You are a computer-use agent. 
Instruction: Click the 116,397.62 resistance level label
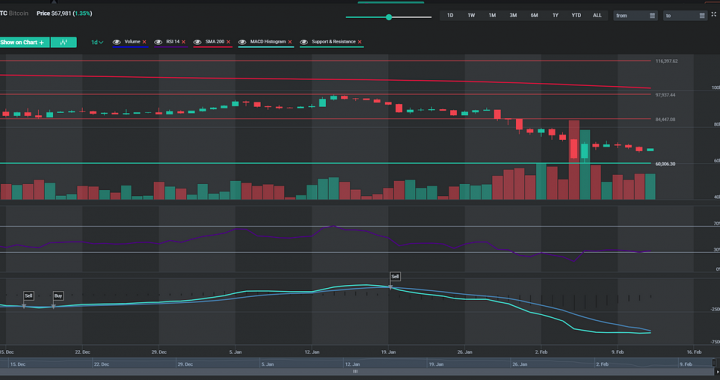click(x=667, y=61)
